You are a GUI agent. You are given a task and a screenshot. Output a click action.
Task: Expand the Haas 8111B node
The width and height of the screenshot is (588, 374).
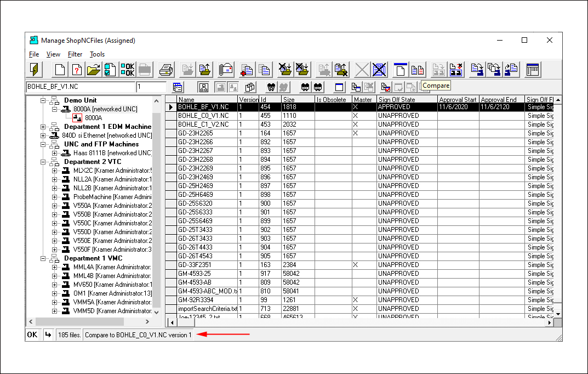(x=54, y=153)
